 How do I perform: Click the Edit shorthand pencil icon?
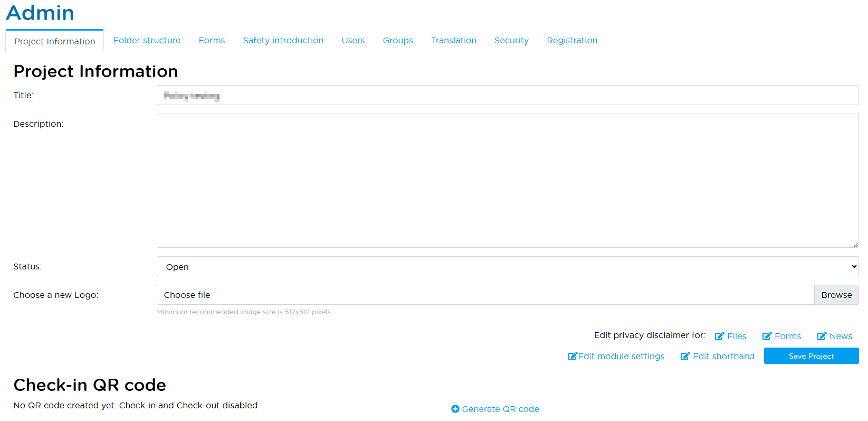[685, 357]
